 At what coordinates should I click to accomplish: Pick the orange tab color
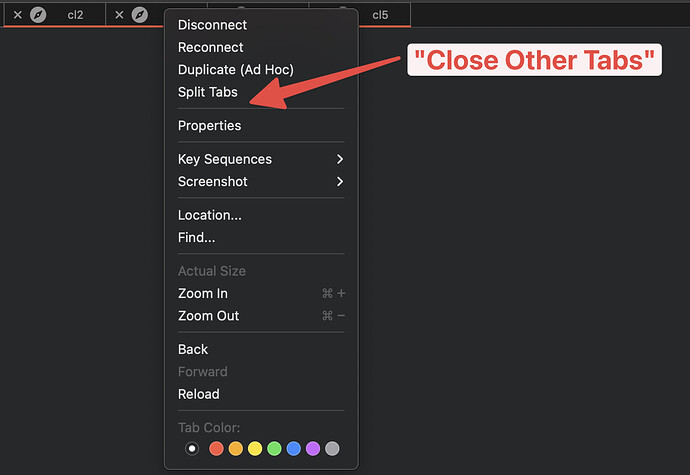(x=235, y=449)
